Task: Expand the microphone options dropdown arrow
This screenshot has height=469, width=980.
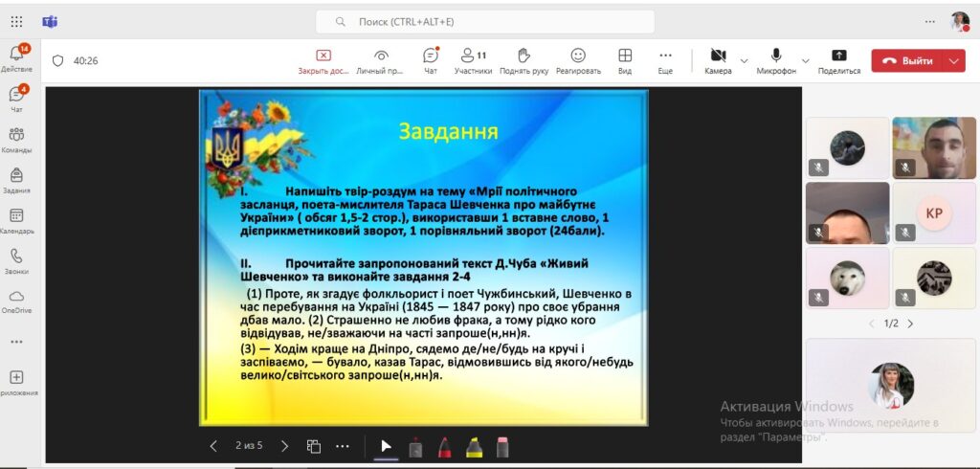Action: [x=805, y=60]
